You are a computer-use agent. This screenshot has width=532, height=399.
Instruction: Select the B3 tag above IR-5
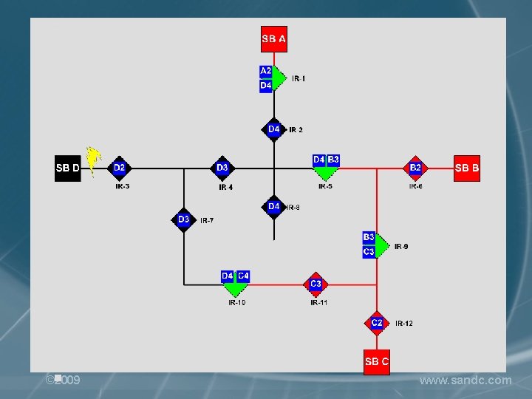point(333,160)
